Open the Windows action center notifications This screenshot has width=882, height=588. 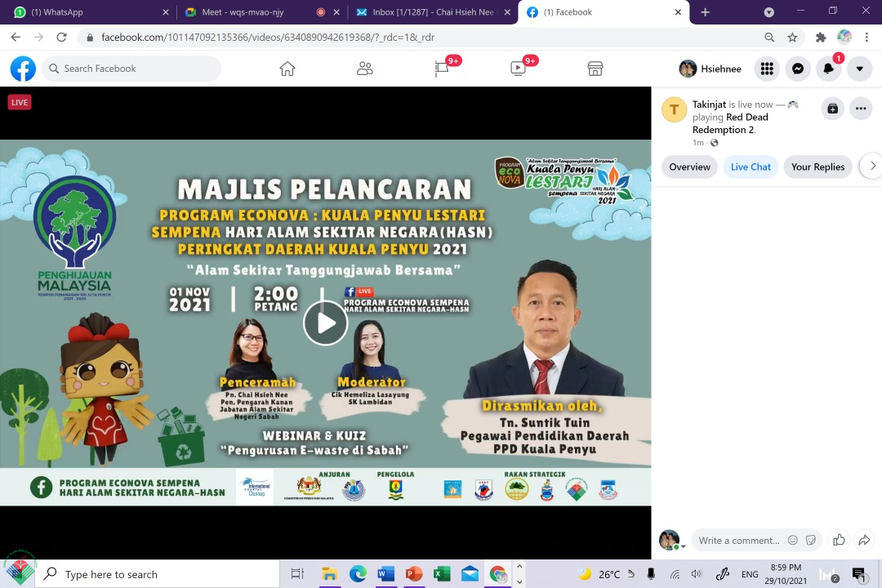click(859, 574)
